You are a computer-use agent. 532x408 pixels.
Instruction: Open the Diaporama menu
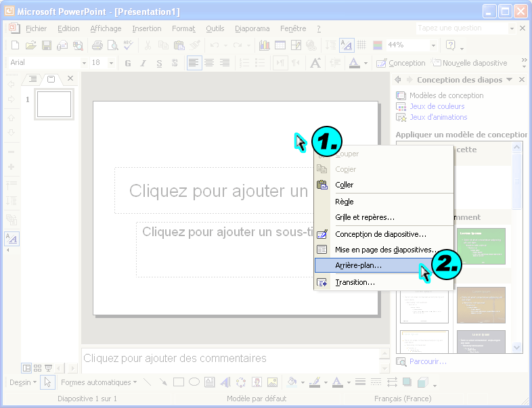click(x=252, y=29)
